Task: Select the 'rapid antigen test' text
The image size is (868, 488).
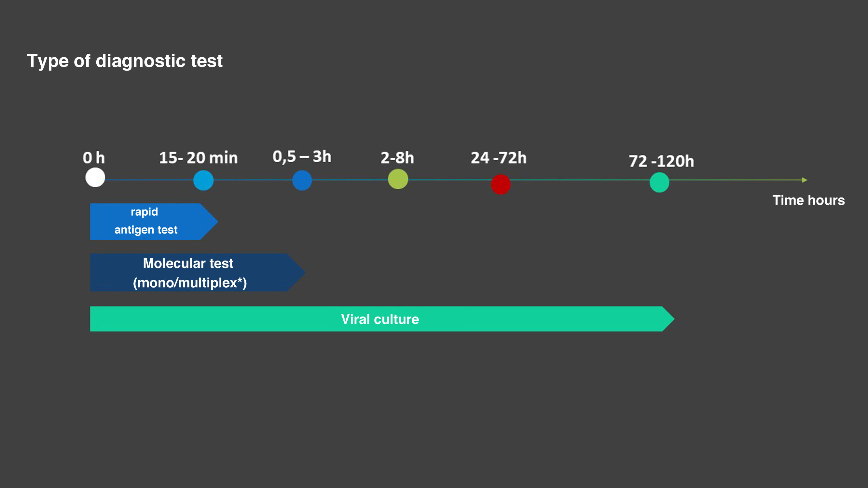Action: 145,221
